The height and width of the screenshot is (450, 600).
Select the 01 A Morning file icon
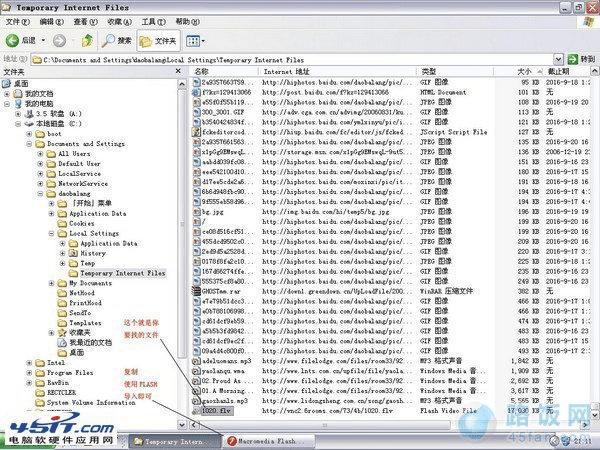[196, 391]
